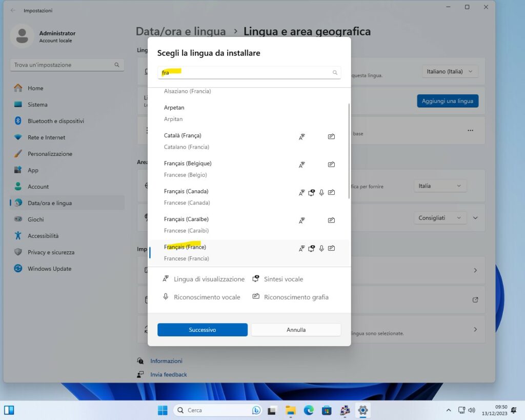Click the Annulla button

296,330
